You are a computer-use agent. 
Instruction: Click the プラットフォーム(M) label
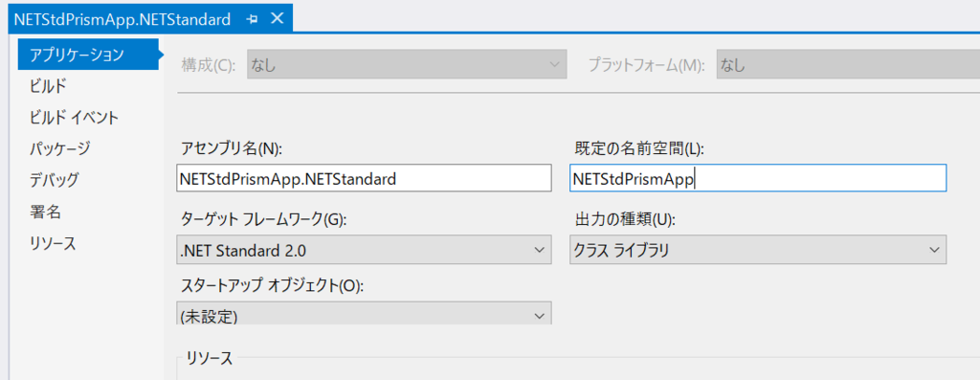coord(646,65)
